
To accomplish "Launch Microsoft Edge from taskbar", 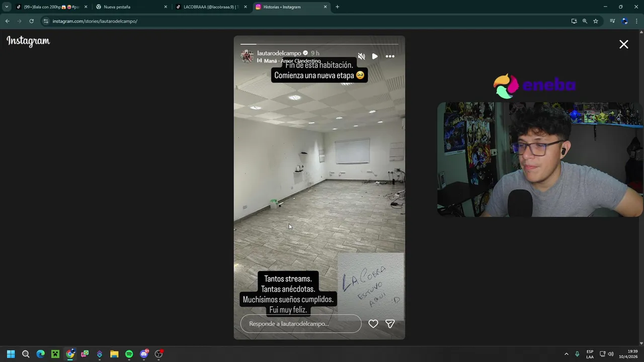I will tap(40, 354).
